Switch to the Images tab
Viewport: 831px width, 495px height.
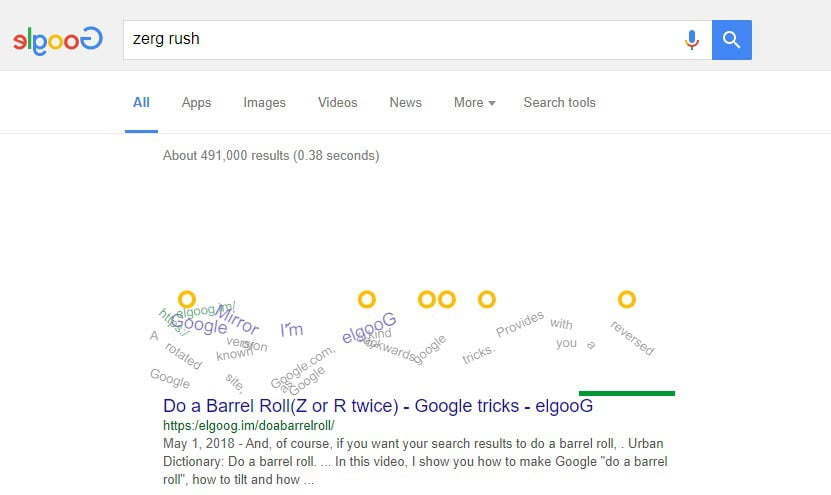point(264,102)
